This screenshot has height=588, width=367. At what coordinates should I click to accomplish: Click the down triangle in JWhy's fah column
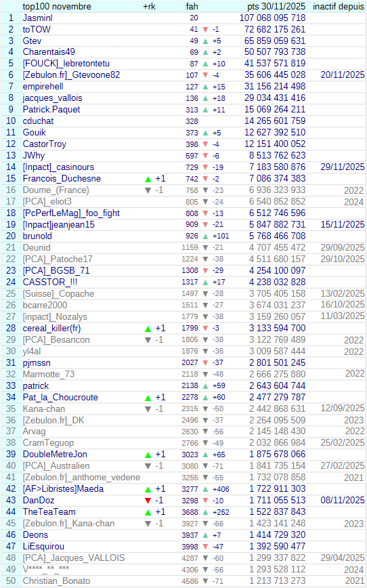(x=205, y=156)
